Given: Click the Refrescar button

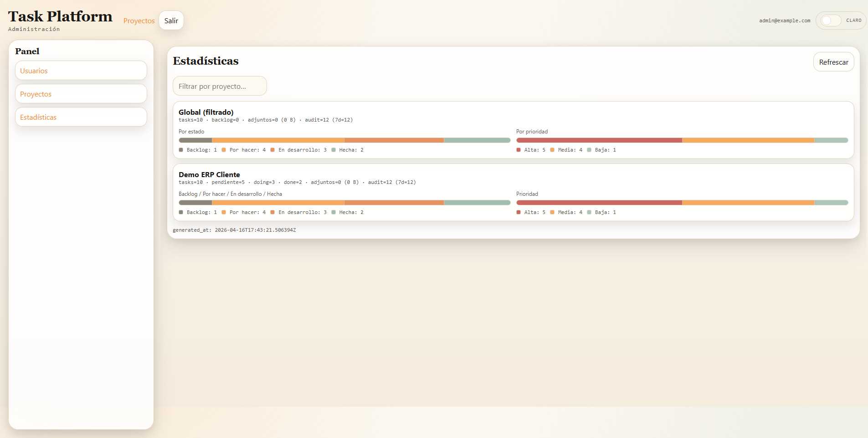Looking at the screenshot, I should coord(833,62).
